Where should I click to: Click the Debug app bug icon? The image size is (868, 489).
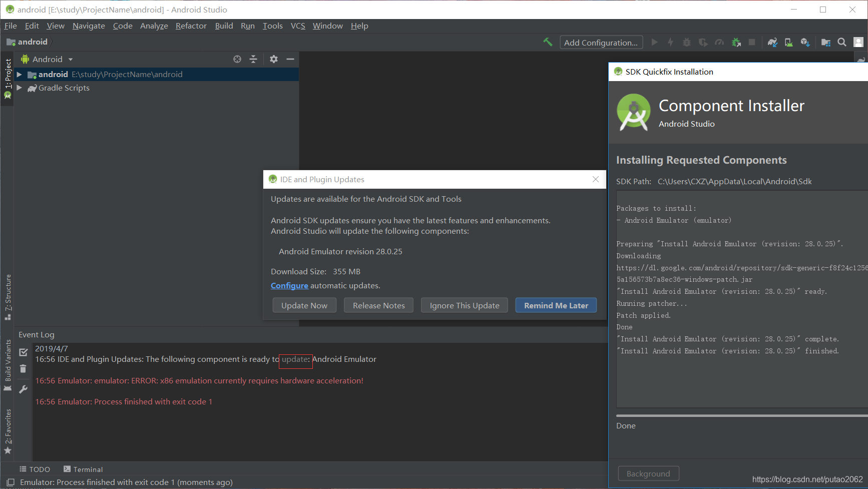pyautogui.click(x=687, y=43)
